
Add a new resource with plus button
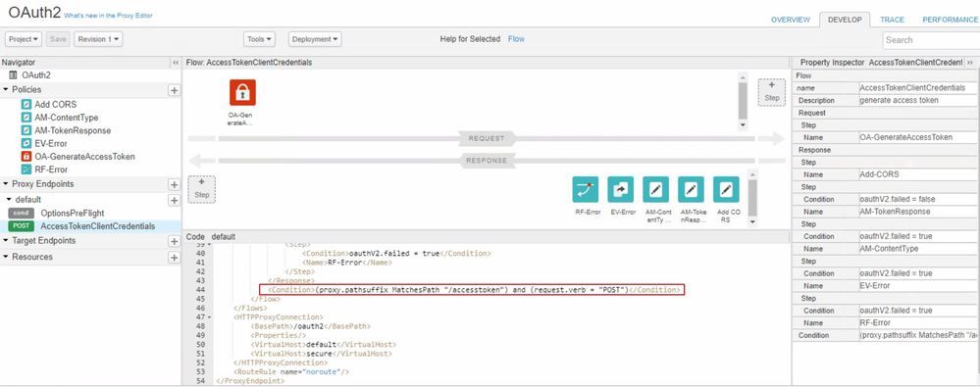174,258
